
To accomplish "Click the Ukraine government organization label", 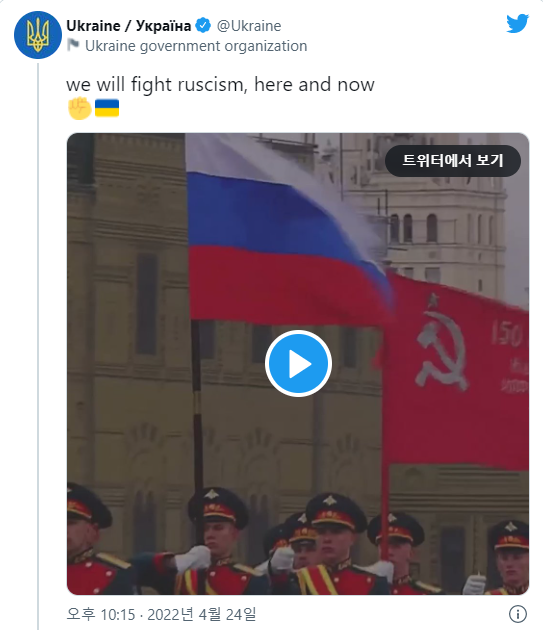I will (x=196, y=46).
